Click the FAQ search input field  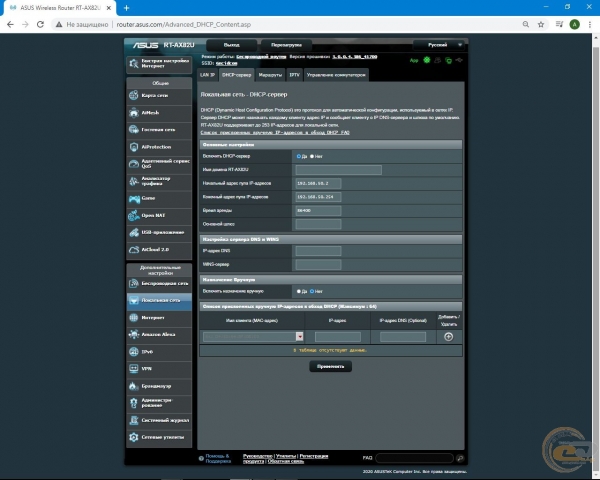coord(414,458)
